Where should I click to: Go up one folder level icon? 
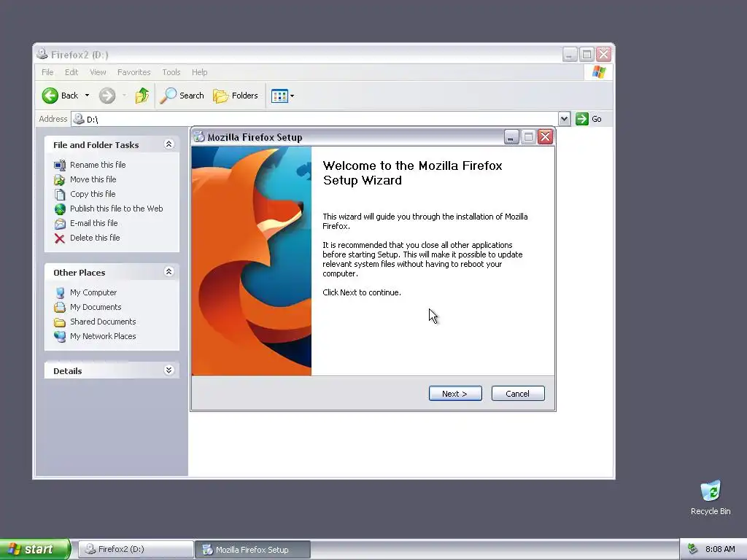point(142,96)
